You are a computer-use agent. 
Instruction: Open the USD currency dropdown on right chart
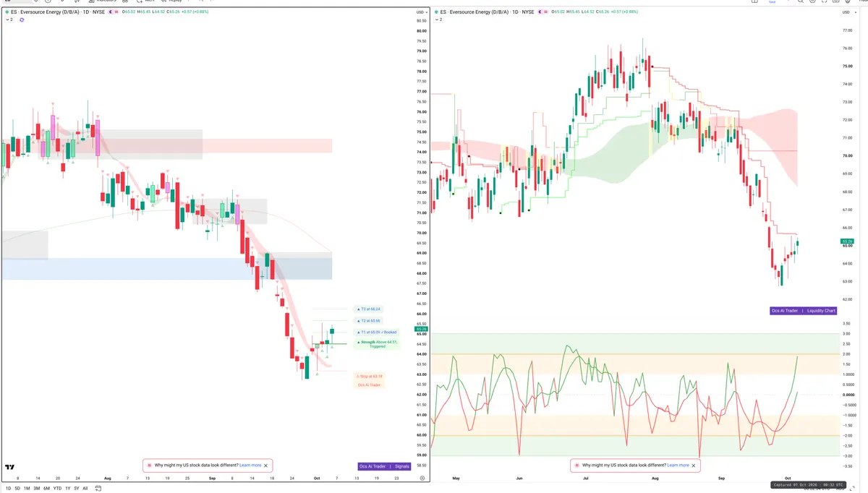click(848, 12)
